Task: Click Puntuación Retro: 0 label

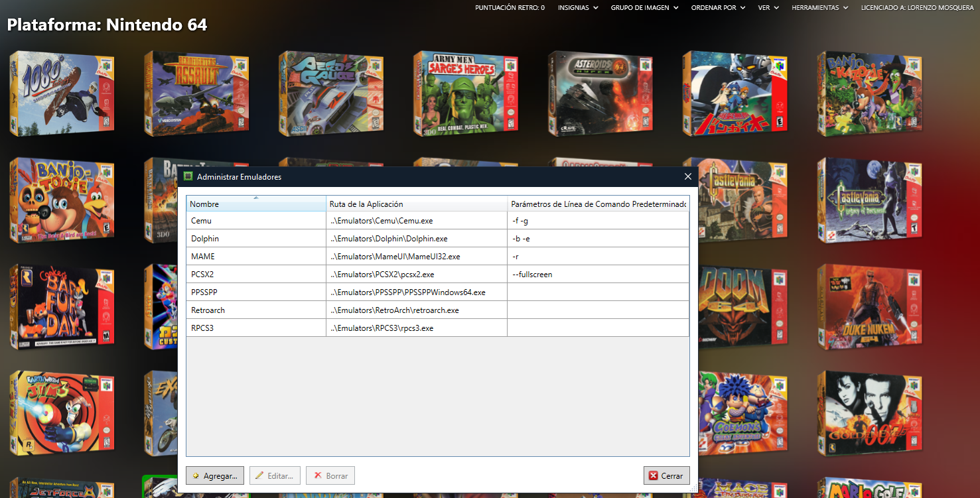Action: pos(510,8)
